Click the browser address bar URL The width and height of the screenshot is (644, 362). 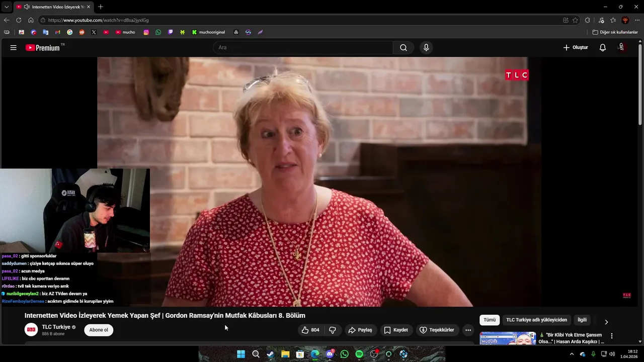click(x=98, y=20)
